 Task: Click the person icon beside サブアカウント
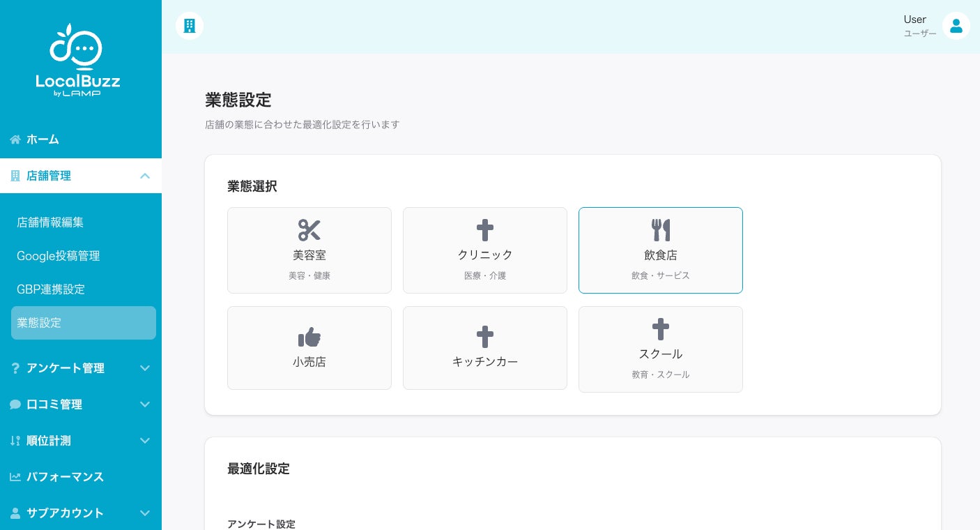tap(15, 513)
